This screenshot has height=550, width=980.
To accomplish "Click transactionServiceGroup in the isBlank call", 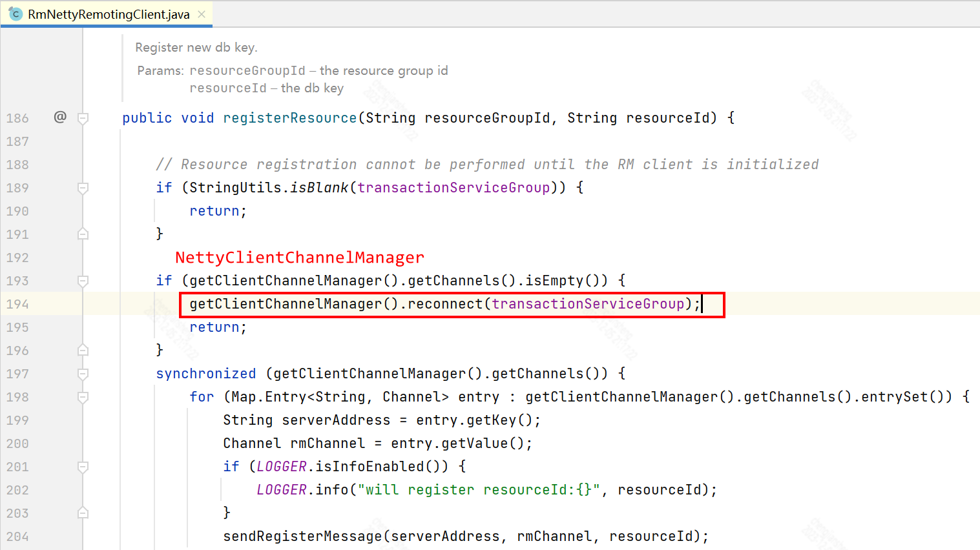I will pyautogui.click(x=454, y=188).
